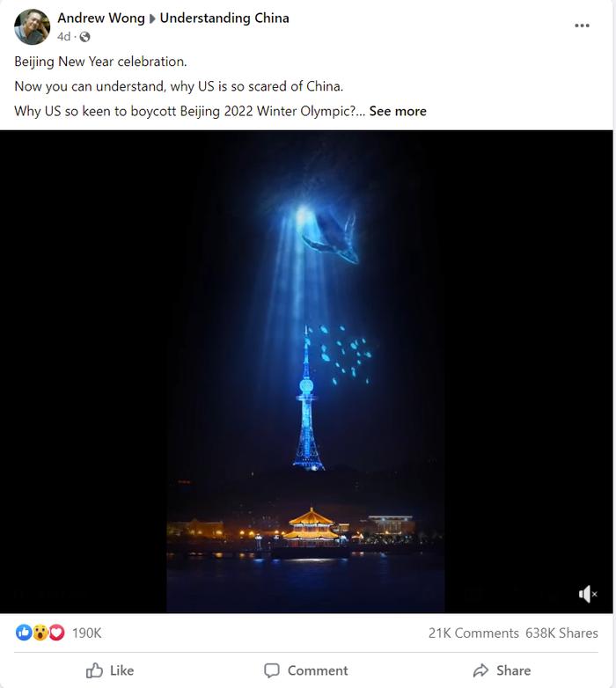The height and width of the screenshot is (688, 616).
Task: Play the light show video
Action: click(306, 371)
